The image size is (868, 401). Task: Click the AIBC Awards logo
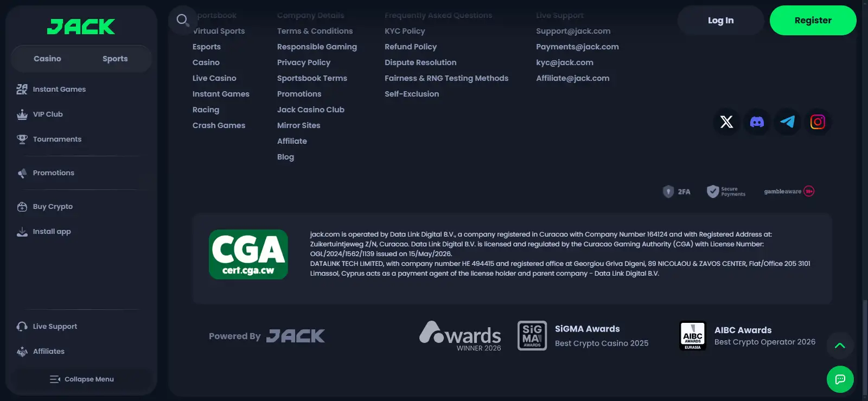coord(693,336)
